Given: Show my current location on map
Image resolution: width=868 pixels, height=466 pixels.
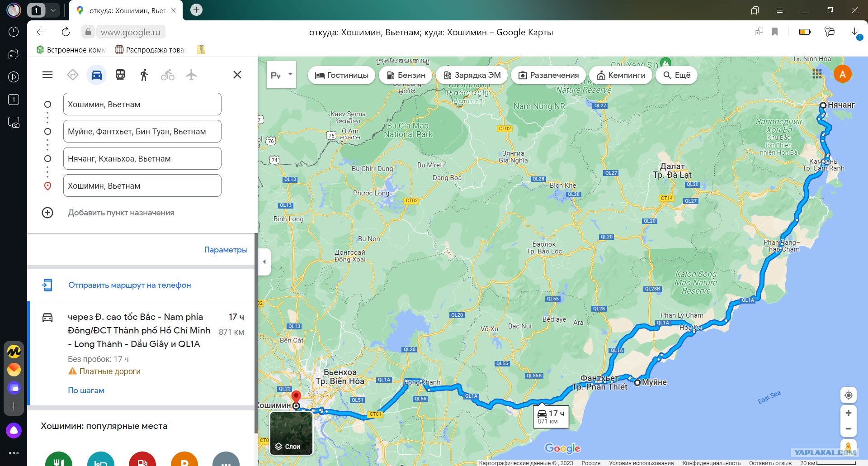Looking at the screenshot, I should click(849, 395).
